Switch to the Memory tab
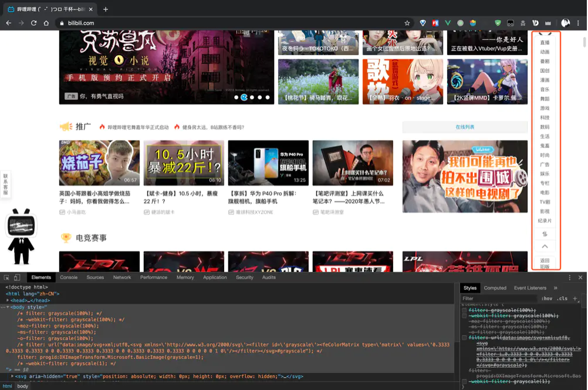The image size is (588, 390). (185, 277)
